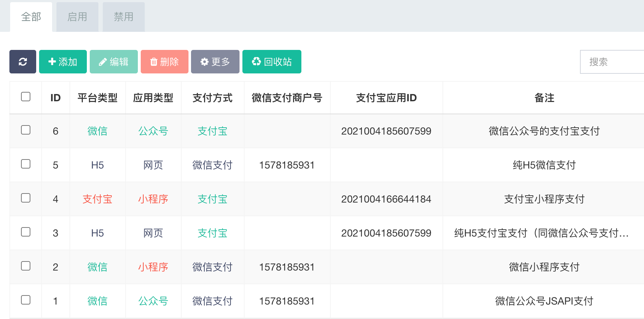Switch to the 禁用 tab
The height and width of the screenshot is (319, 644).
124,17
